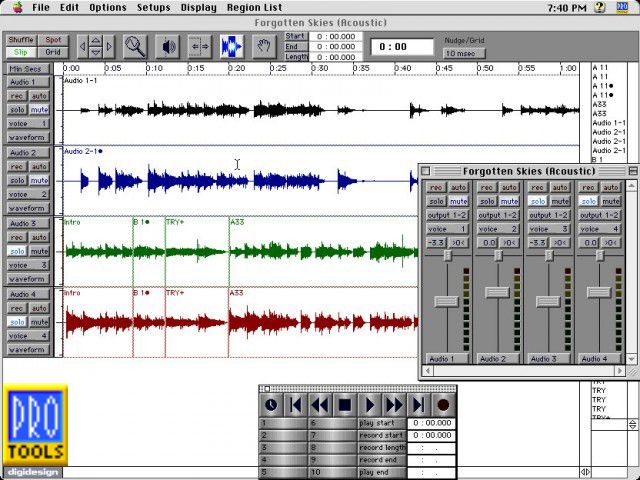The width and height of the screenshot is (640, 480).
Task: Click the Audio 4 track name button
Action: (28, 294)
